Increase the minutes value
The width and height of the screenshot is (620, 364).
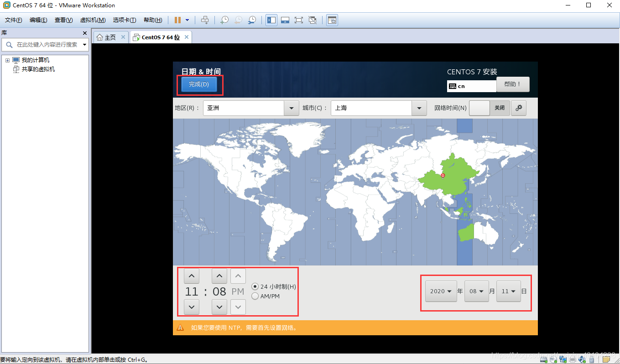[219, 276]
